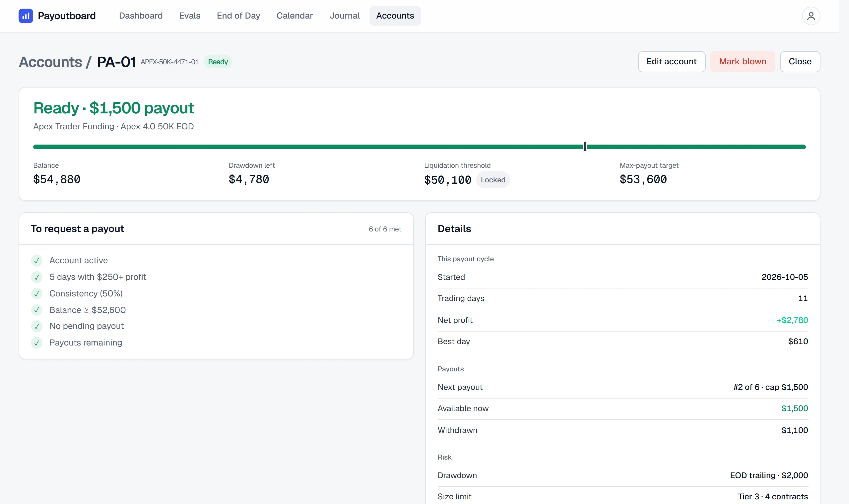Viewport: 849px width, 504px height.
Task: Click the checkmark next to Balance ≥ $52,600
Action: (x=37, y=310)
